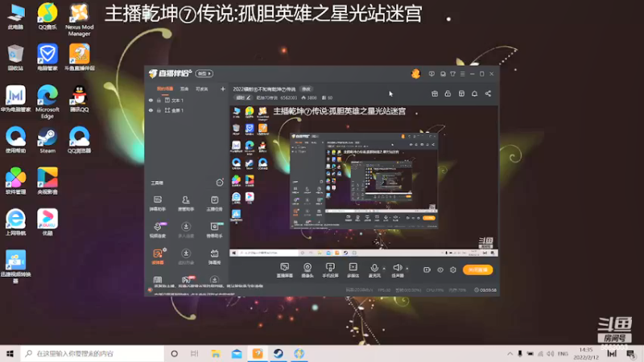This screenshot has height=362, width=644.
Task: Open the gift box icon above the preview
Action: coord(435,93)
